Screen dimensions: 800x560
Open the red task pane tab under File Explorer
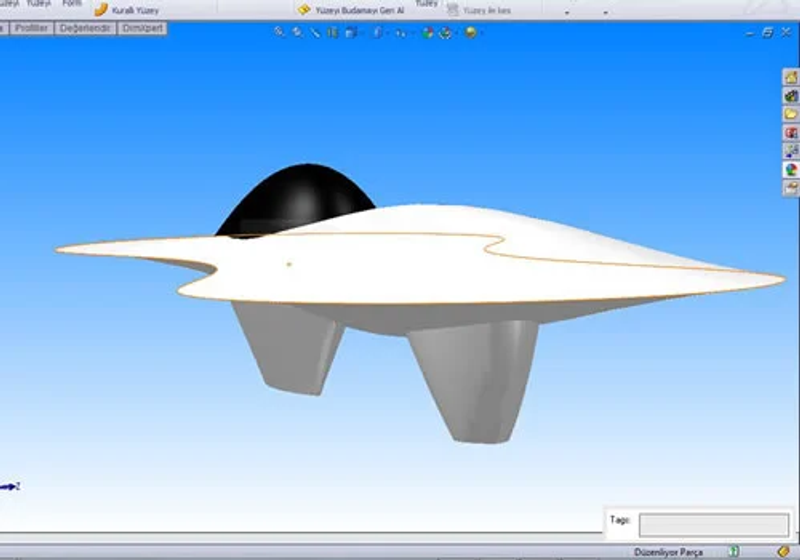(791, 133)
